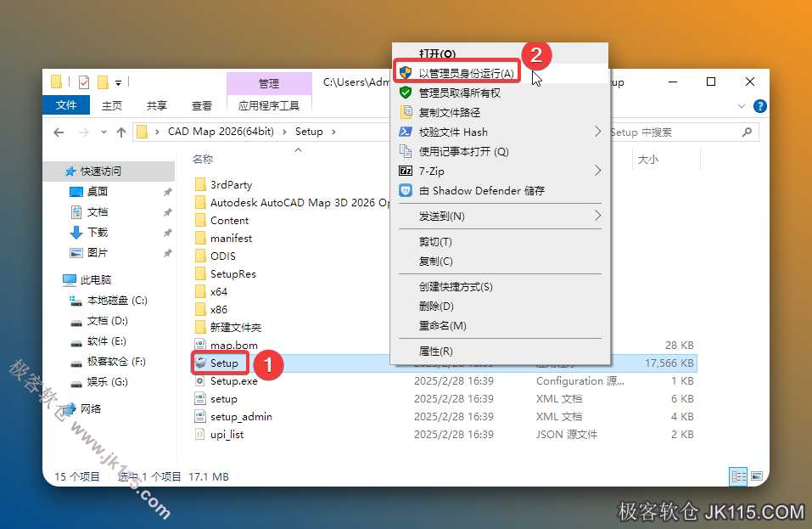Select the SetupRes folder icon
Image resolution: width=812 pixels, height=529 pixels.
tap(200, 274)
